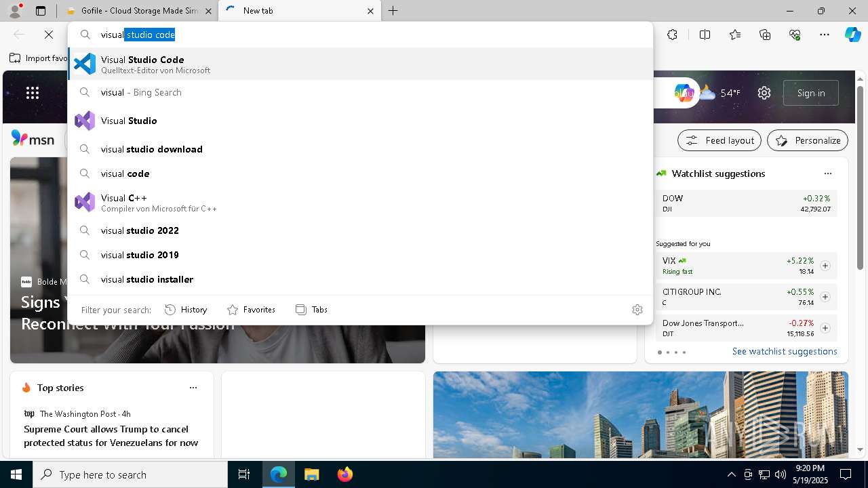Viewport: 868px width, 488px height.
Task: Show hidden system tray icons
Action: pos(731,474)
